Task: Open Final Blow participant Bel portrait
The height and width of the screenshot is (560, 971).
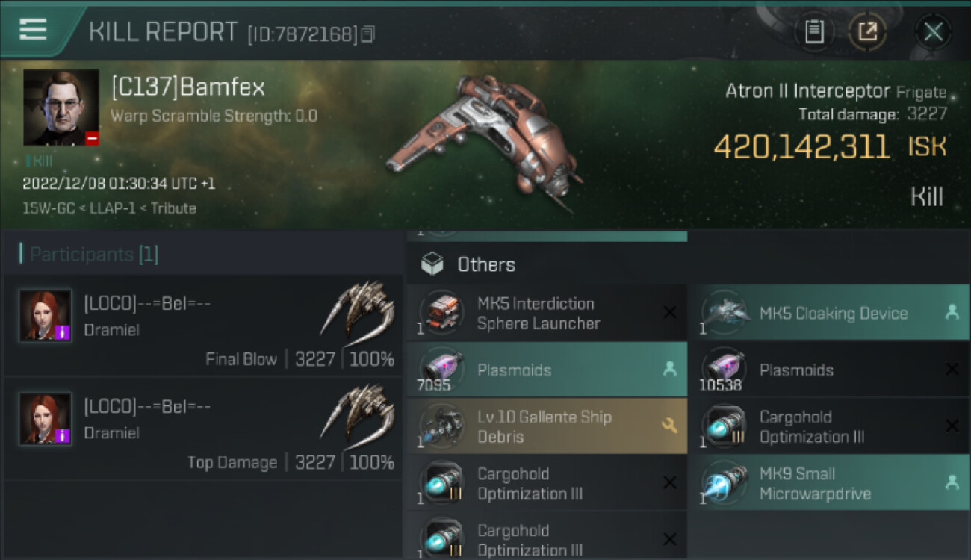Action: click(46, 316)
